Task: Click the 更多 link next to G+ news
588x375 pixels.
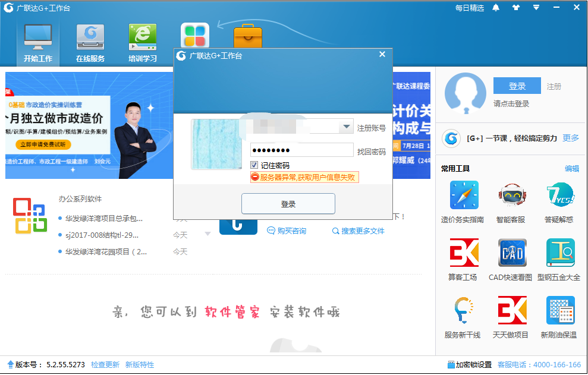Action: click(571, 138)
